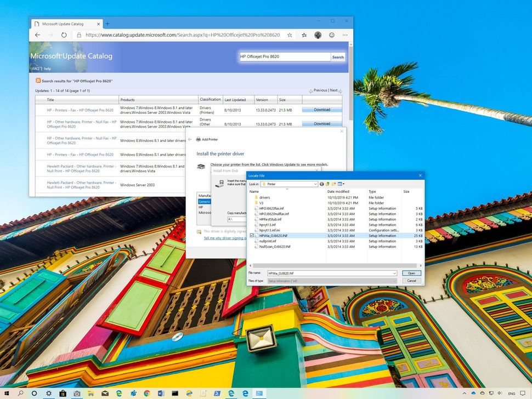Open the browser settings ellipsis menu
This screenshot has height=399, width=532.
click(345, 35)
